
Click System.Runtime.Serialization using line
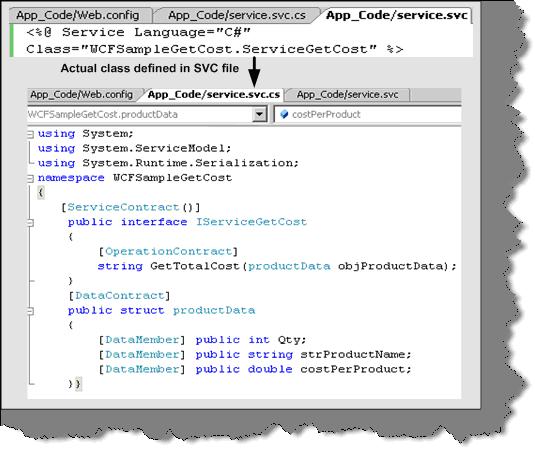(188, 163)
